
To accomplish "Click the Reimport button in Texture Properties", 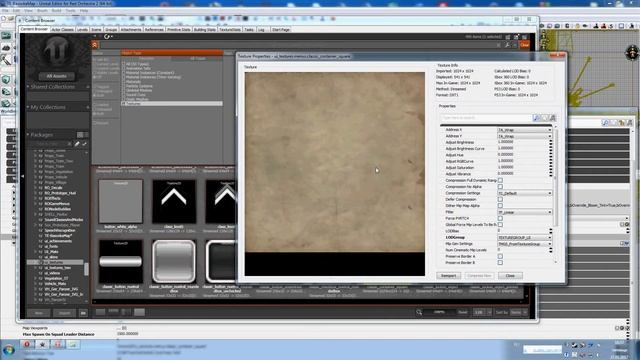I will [x=449, y=276].
